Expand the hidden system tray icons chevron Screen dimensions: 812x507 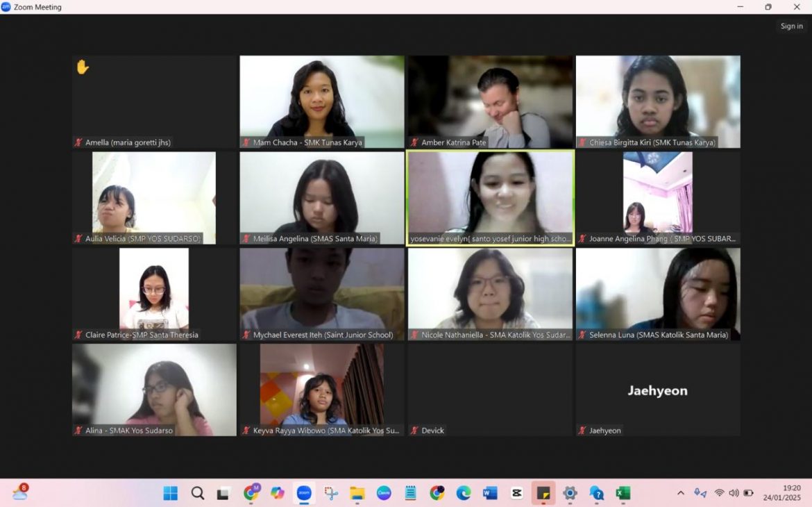pyautogui.click(x=681, y=493)
